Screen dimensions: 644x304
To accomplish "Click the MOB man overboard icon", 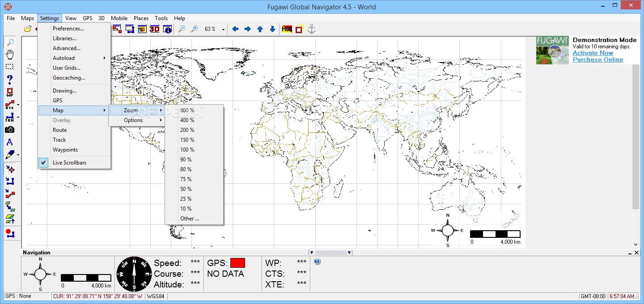I will 287,29.
